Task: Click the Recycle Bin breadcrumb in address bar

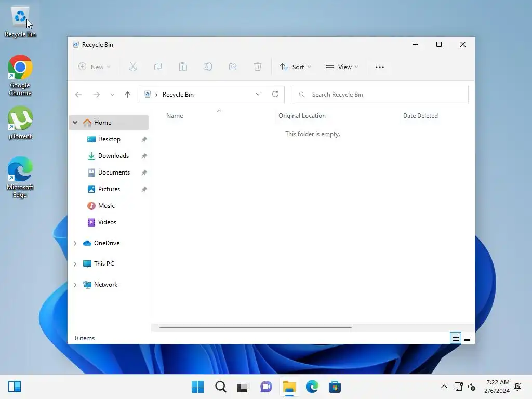Action: (x=178, y=95)
